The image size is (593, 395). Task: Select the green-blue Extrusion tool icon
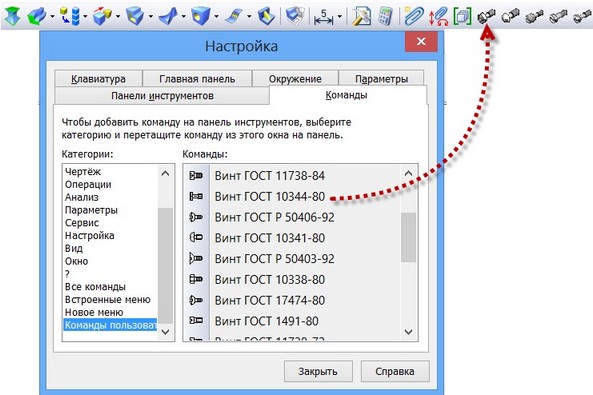point(12,16)
